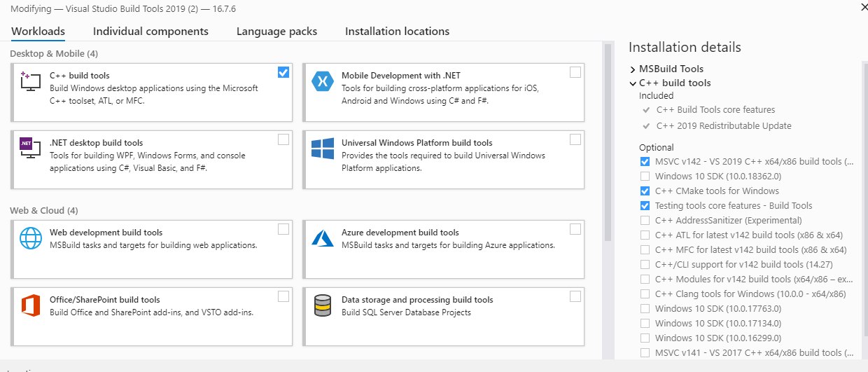Click the .NET desktop build tools icon

tap(30, 148)
